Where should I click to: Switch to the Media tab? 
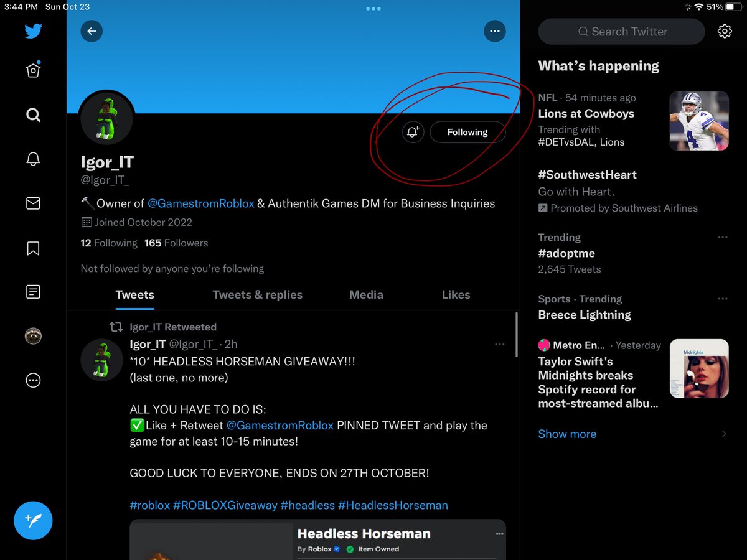point(366,295)
